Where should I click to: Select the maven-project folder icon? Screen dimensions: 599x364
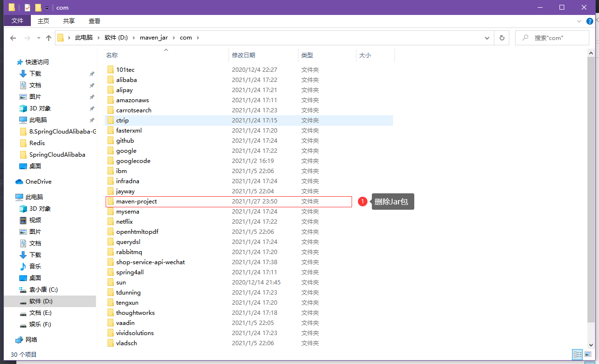(110, 201)
